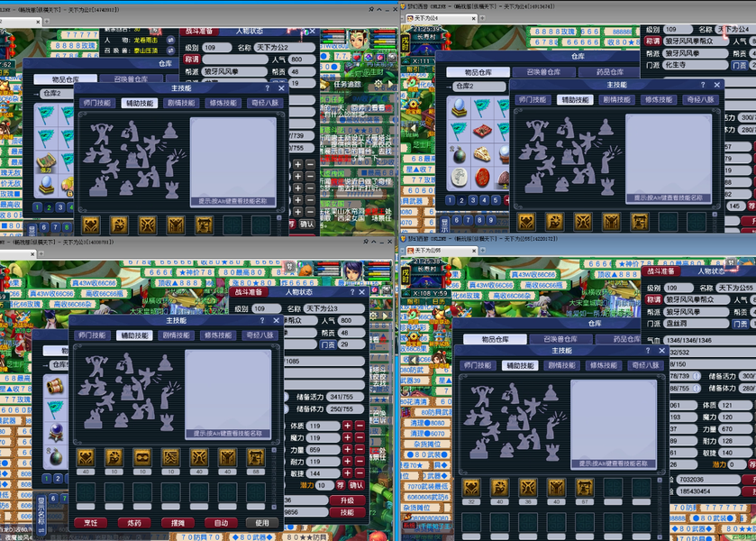
Task: Pick the green flag item in 天下为公3 warehouse
Action: coord(56,409)
